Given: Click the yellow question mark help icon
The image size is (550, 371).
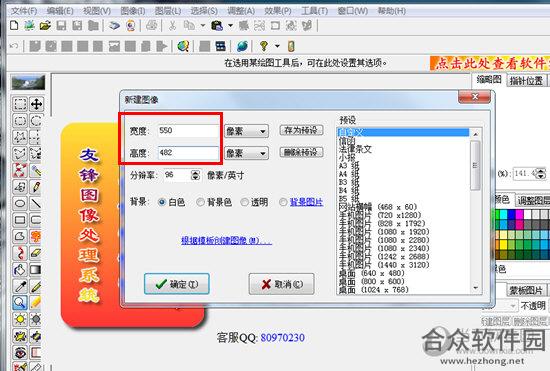Looking at the screenshot, I should 264,46.
